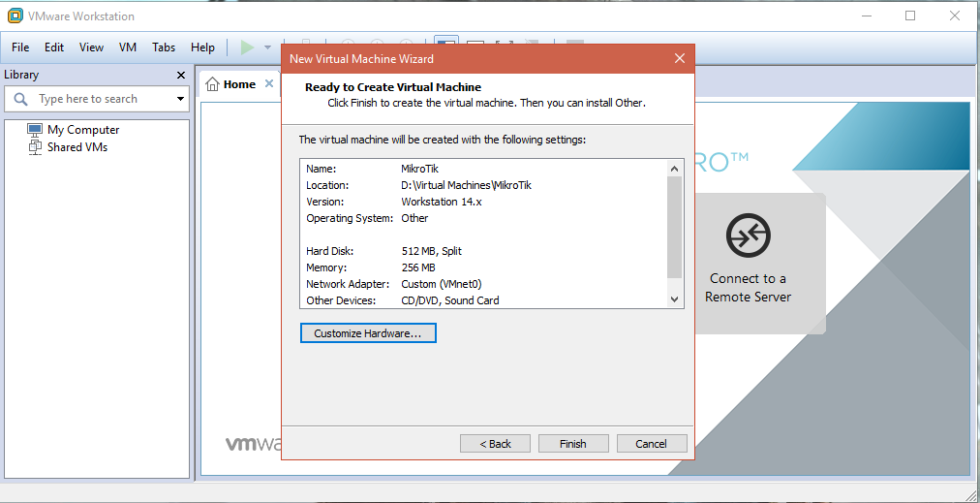Click the remote server connect arrows icon
This screenshot has width=980, height=503.
tap(749, 236)
